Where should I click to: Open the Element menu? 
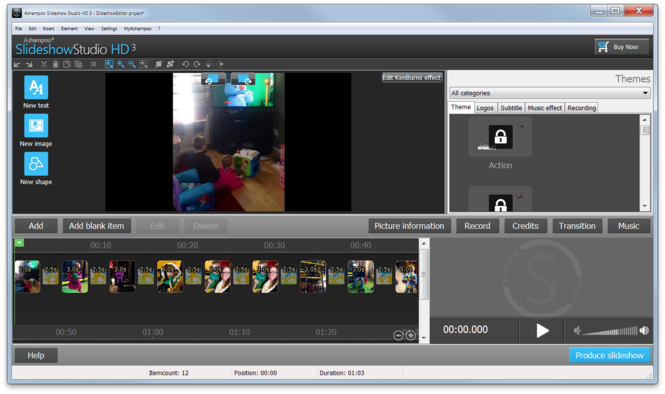click(69, 28)
